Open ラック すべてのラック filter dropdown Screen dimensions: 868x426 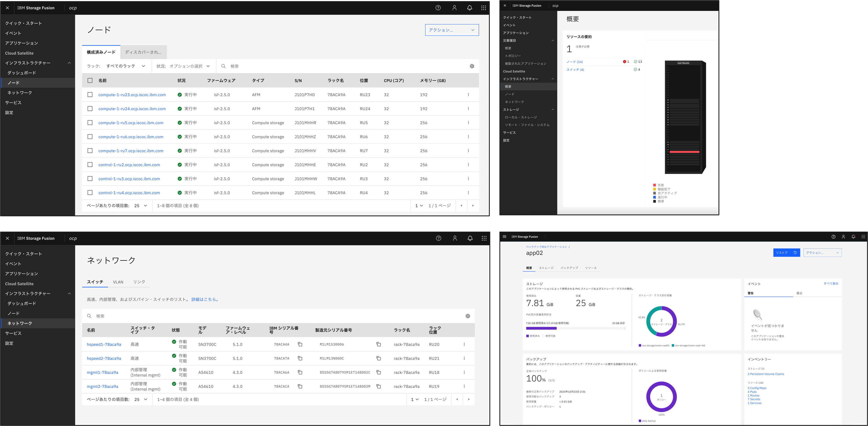coord(126,66)
